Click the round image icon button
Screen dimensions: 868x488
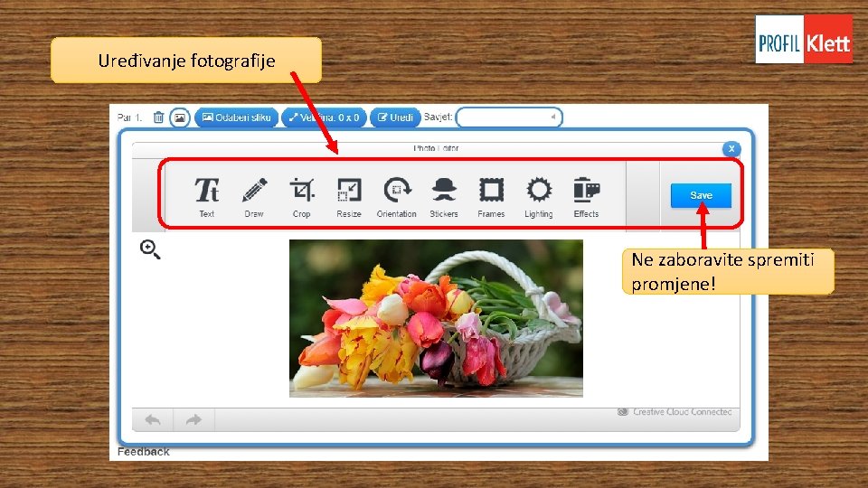180,117
